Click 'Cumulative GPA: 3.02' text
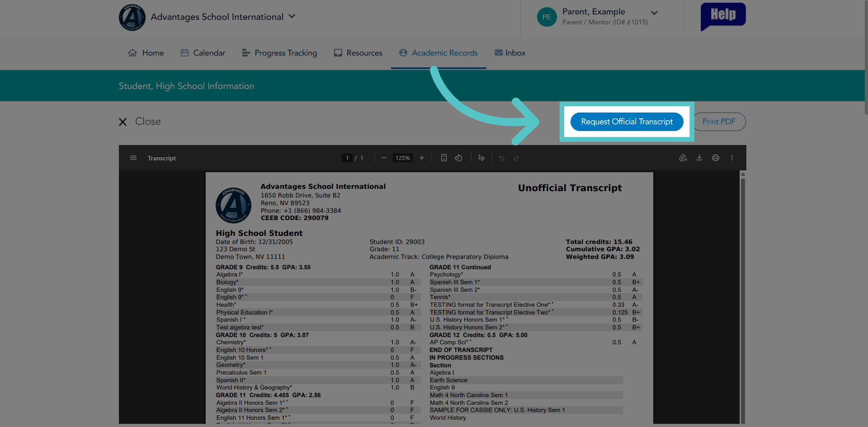Image resolution: width=868 pixels, height=427 pixels. pyautogui.click(x=603, y=249)
